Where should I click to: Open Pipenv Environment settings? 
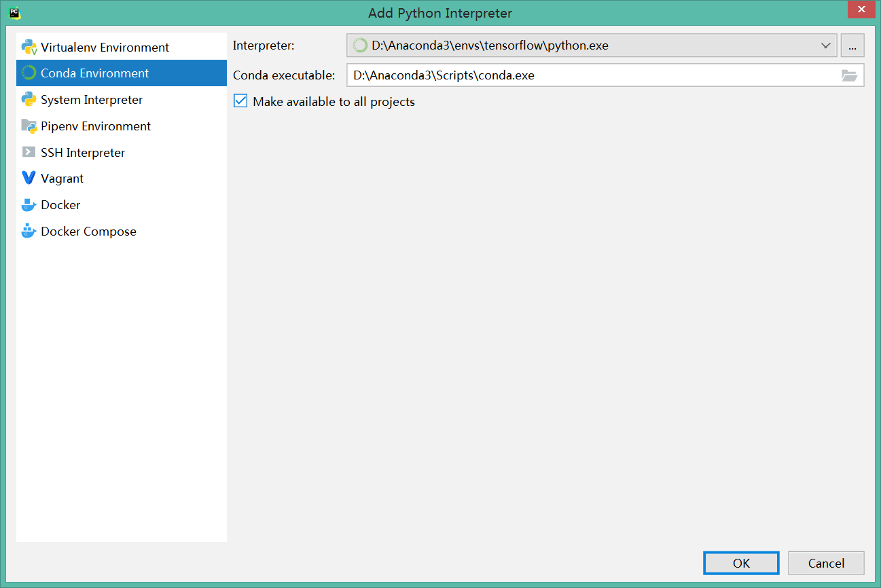(122, 126)
